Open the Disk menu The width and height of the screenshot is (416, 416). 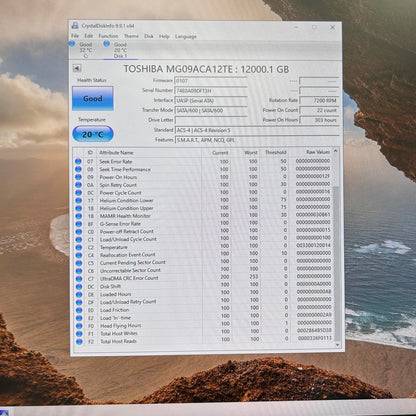coord(149,36)
